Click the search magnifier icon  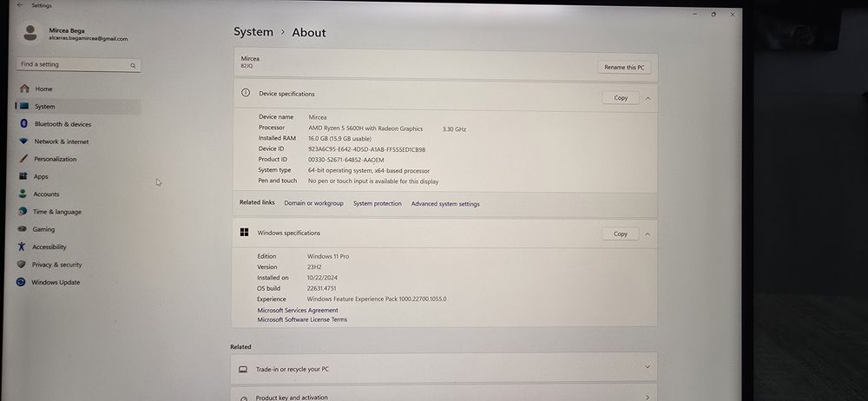[x=133, y=65]
